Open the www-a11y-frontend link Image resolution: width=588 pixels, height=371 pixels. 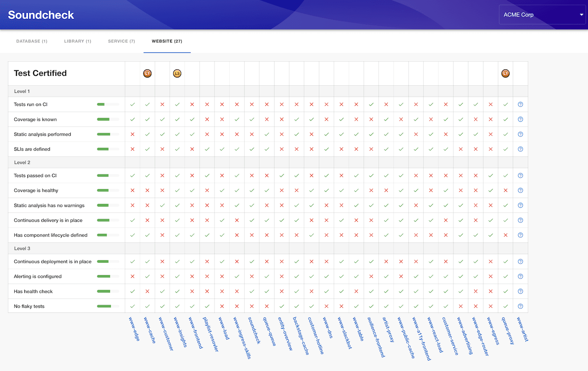pos(421,339)
